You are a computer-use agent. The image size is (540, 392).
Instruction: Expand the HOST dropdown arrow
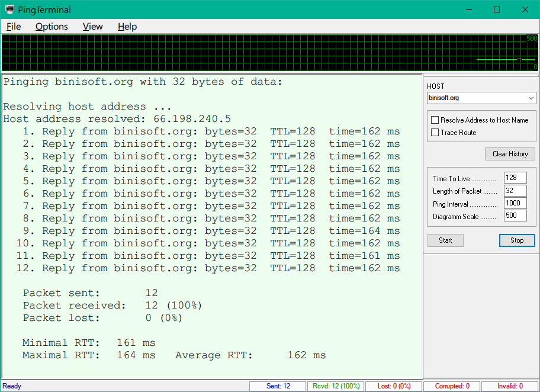point(531,98)
